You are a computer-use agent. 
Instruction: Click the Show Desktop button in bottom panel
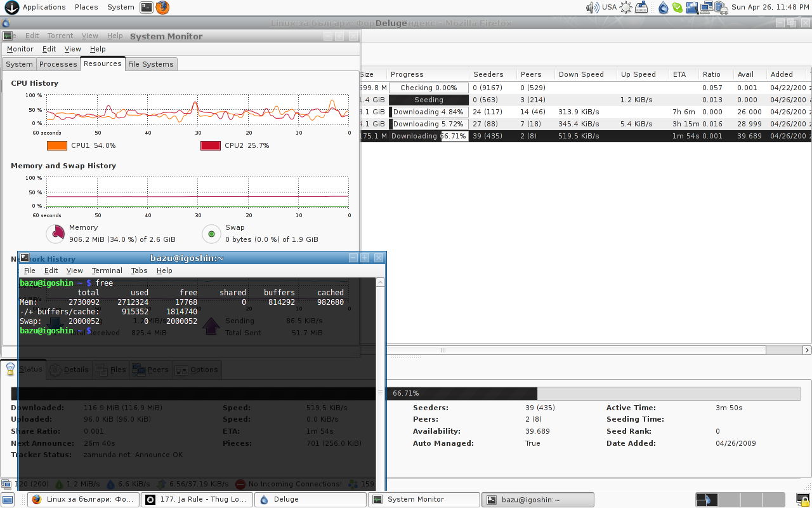point(8,500)
